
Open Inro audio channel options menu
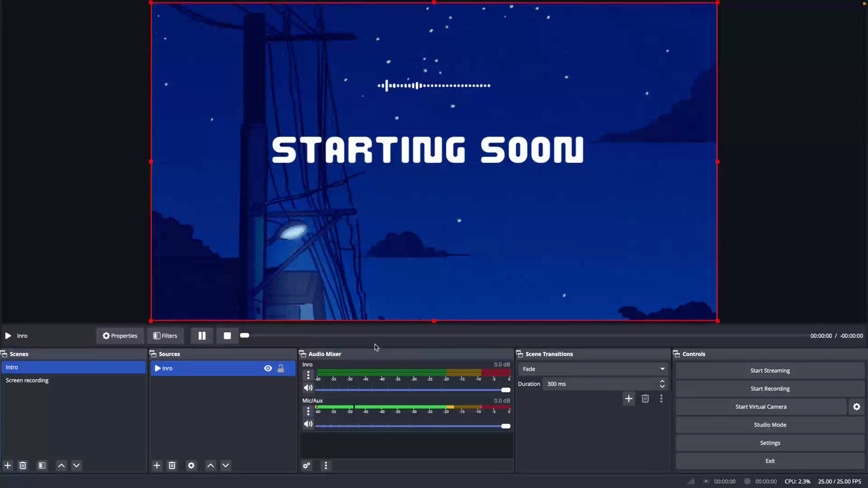[308, 375]
